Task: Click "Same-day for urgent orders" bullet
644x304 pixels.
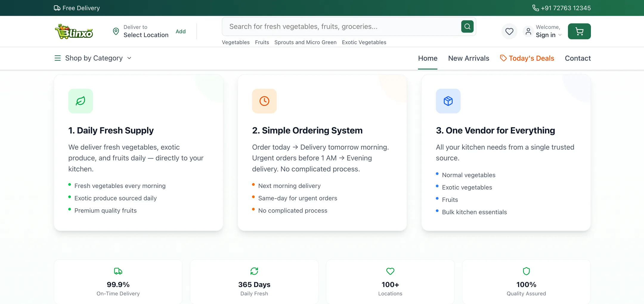Action: tap(298, 198)
